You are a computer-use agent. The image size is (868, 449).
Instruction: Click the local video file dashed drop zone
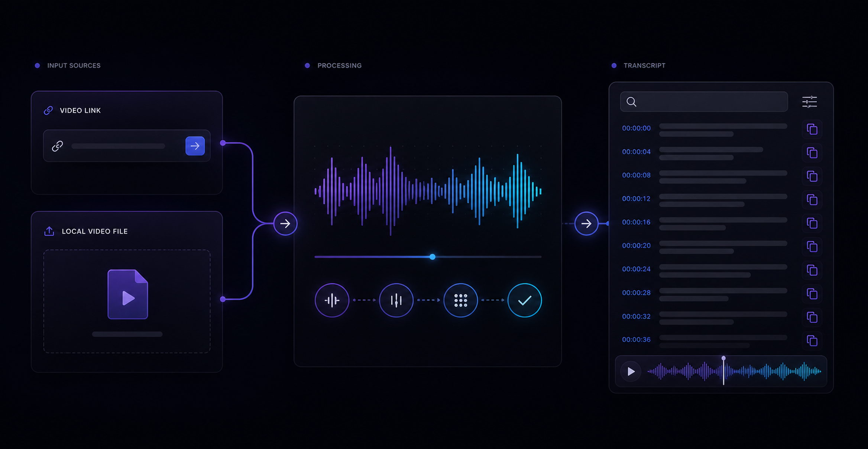[127, 301]
